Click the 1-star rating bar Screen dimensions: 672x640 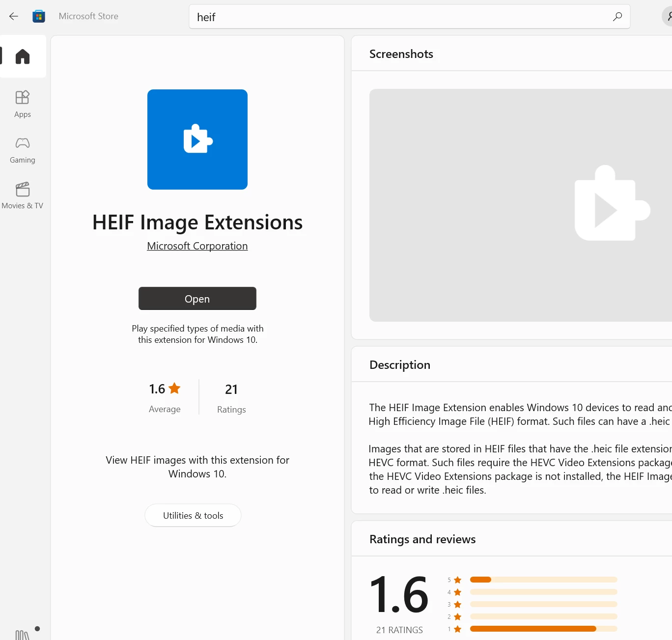pyautogui.click(x=543, y=629)
